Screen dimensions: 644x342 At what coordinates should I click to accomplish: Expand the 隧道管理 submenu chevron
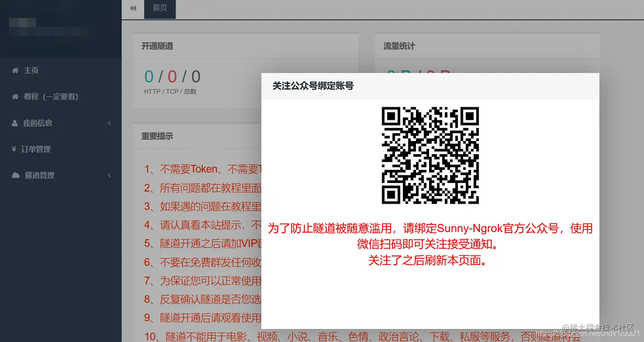tap(110, 175)
